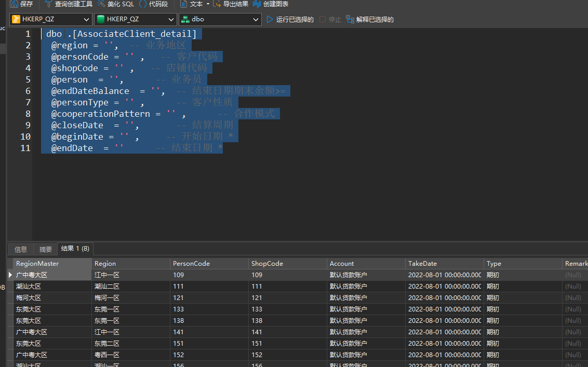Image resolution: width=588 pixels, height=367 pixels.
Task: Open the query builder tool (查询创建工具)
Action: [x=68, y=4]
